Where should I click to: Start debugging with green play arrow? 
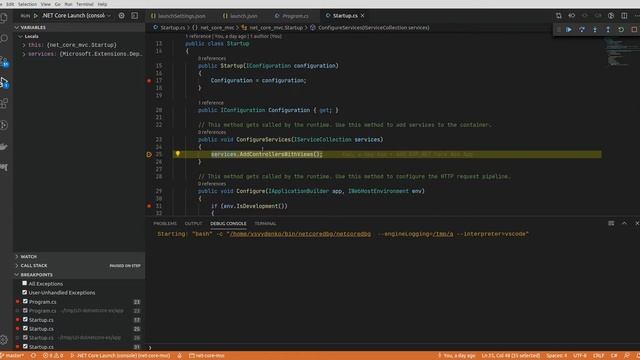pyautogui.click(x=36, y=16)
